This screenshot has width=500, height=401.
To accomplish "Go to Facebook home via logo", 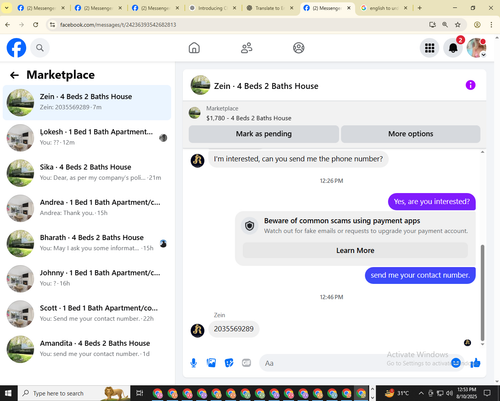I will (x=16, y=48).
